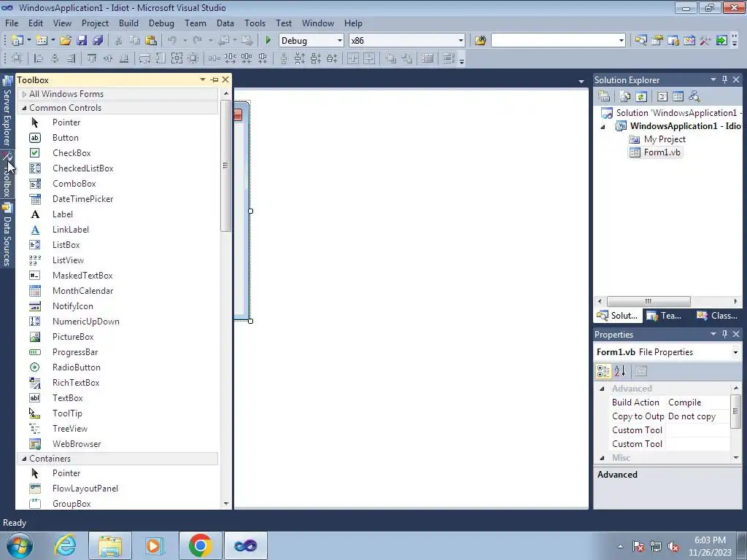Open the Tools menu
The image size is (747, 560).
point(255,23)
